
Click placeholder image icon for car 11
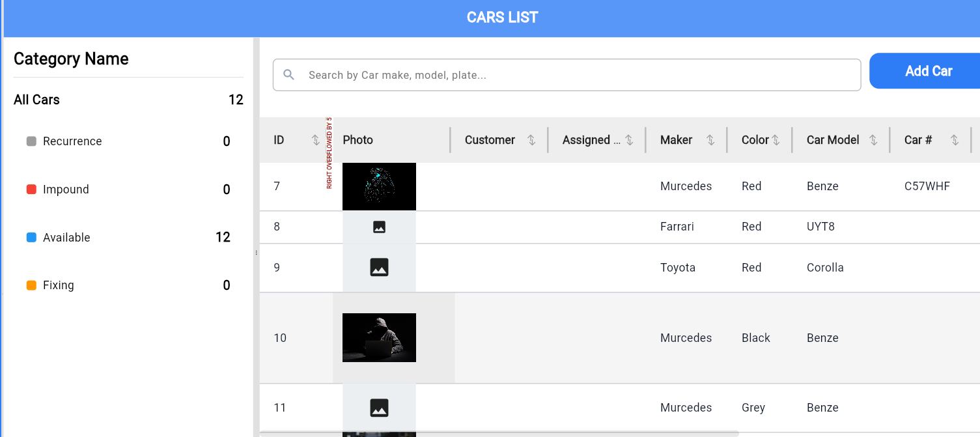(379, 408)
